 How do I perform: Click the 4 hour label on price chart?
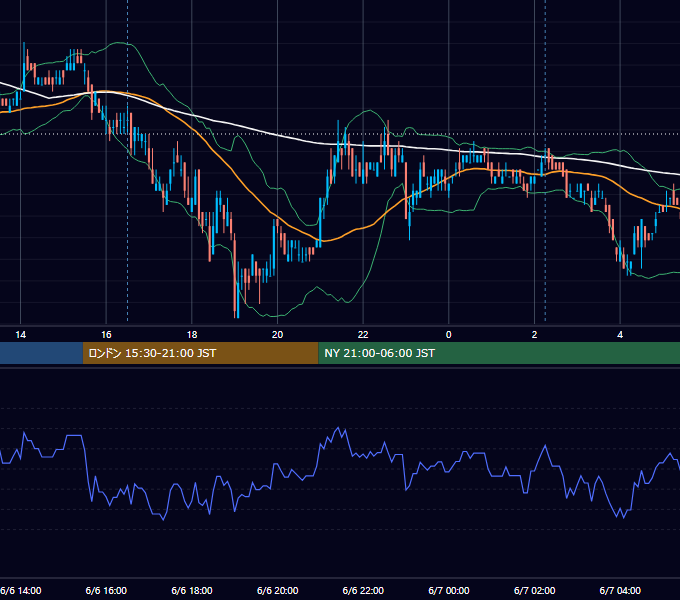tap(620, 335)
